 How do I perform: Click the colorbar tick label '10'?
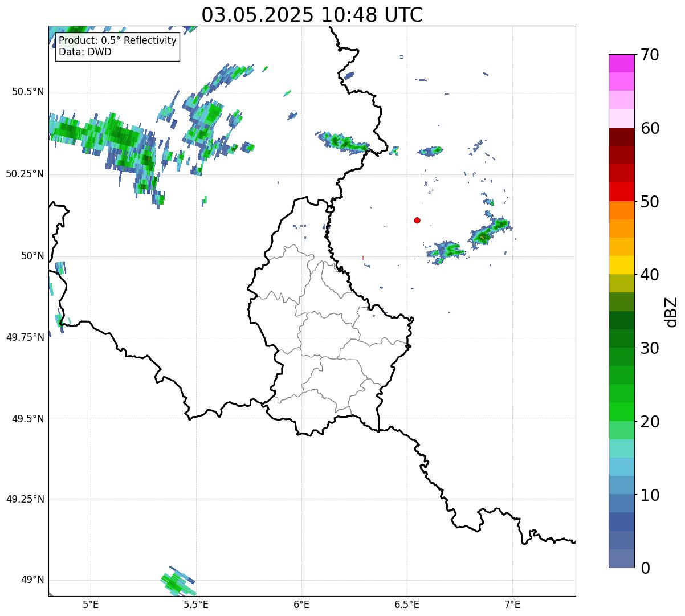(650, 495)
